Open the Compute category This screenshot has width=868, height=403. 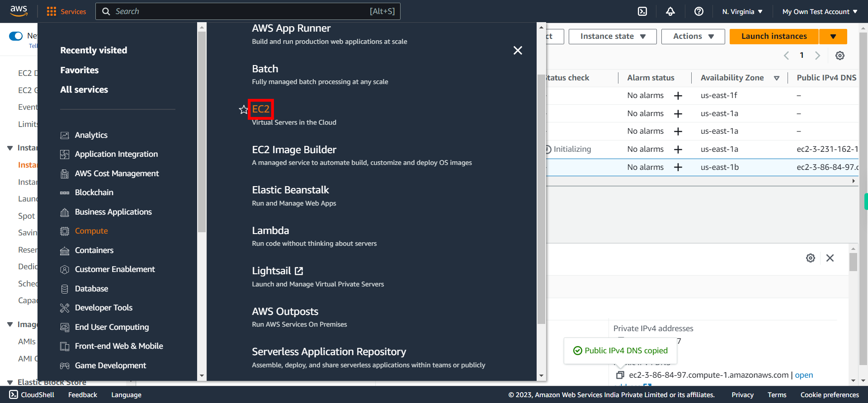pyautogui.click(x=91, y=231)
